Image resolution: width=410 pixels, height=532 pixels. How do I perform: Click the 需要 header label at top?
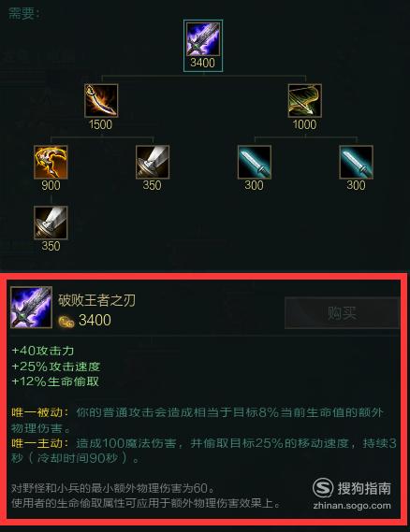[23, 14]
